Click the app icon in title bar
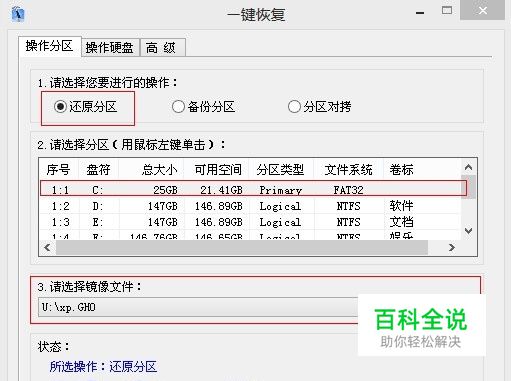This screenshot has width=511, height=381. click(18, 14)
